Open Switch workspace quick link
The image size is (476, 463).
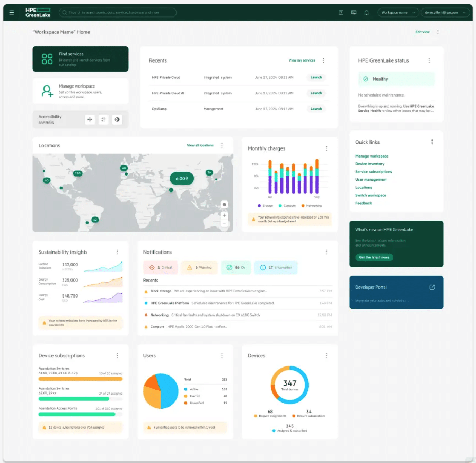371,195
